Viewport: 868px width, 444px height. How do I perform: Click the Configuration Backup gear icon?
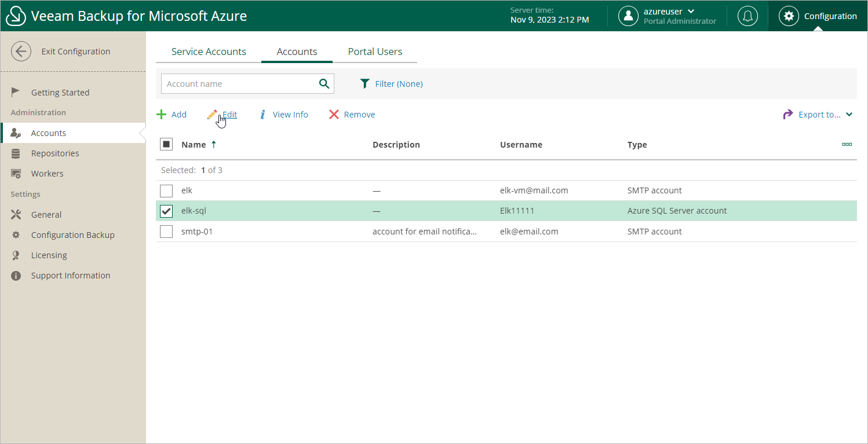pos(16,235)
